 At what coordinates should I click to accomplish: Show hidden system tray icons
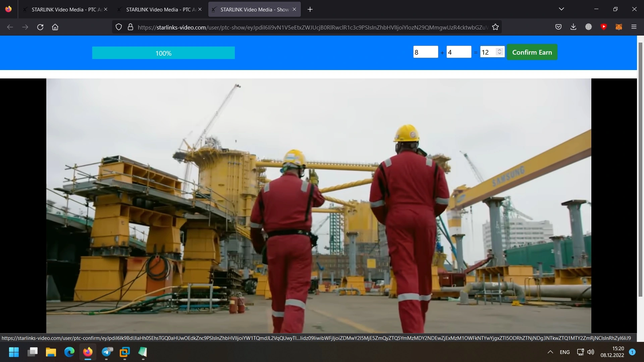point(550,352)
